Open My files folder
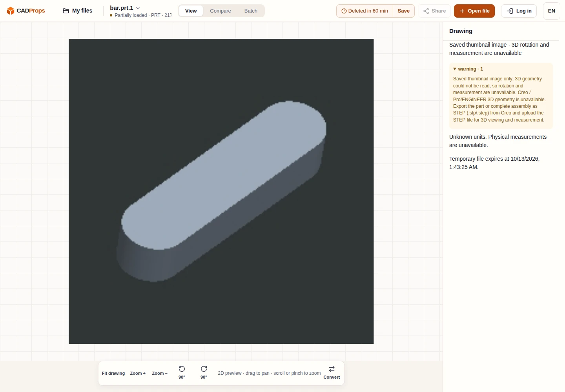Screen dimensions: 565x392 pyautogui.click(x=78, y=11)
